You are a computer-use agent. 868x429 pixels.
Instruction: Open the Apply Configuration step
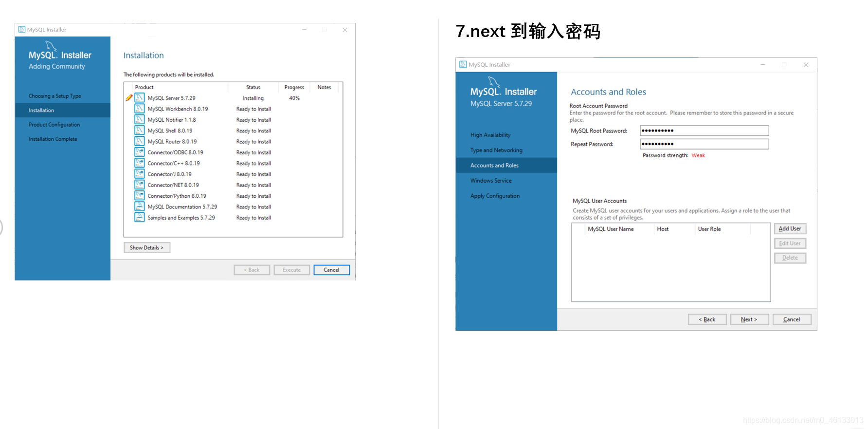pyautogui.click(x=495, y=196)
